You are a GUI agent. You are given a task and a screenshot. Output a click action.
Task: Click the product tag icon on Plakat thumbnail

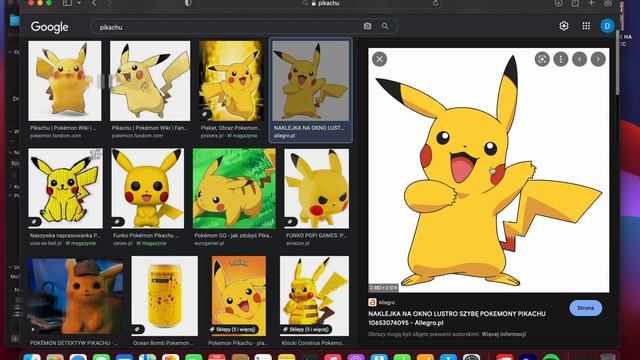tap(205, 114)
